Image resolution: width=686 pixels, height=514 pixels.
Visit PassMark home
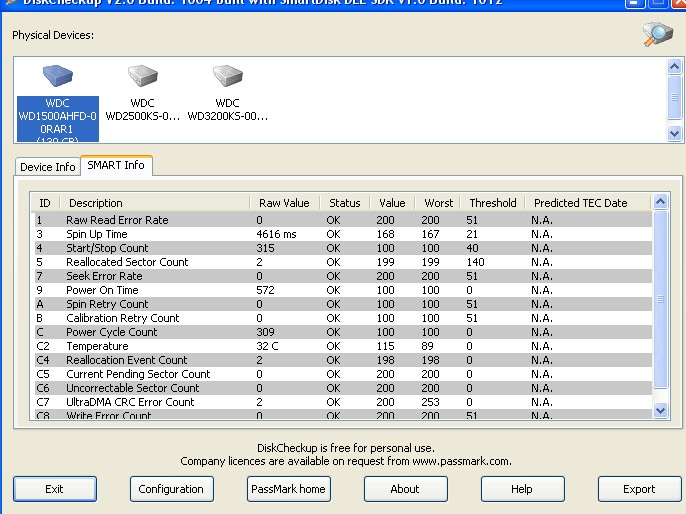[x=288, y=489]
